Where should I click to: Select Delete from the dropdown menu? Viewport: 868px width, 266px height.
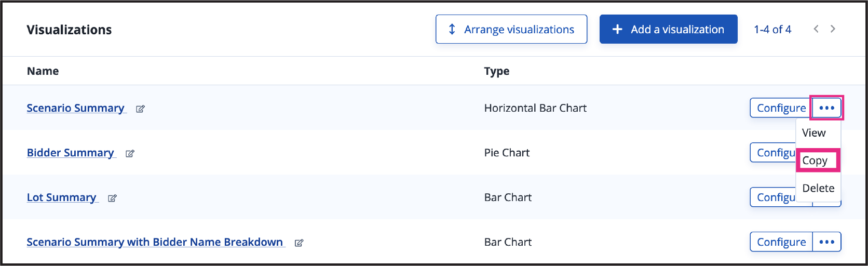click(818, 188)
